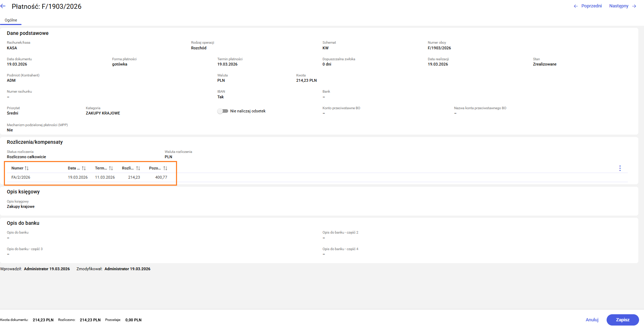This screenshot has width=644, height=328.
Task: Click the KW schemat value
Action: (x=325, y=48)
